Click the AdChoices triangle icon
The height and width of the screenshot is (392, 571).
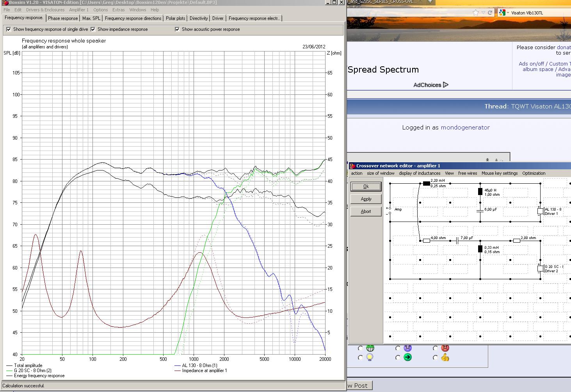446,85
